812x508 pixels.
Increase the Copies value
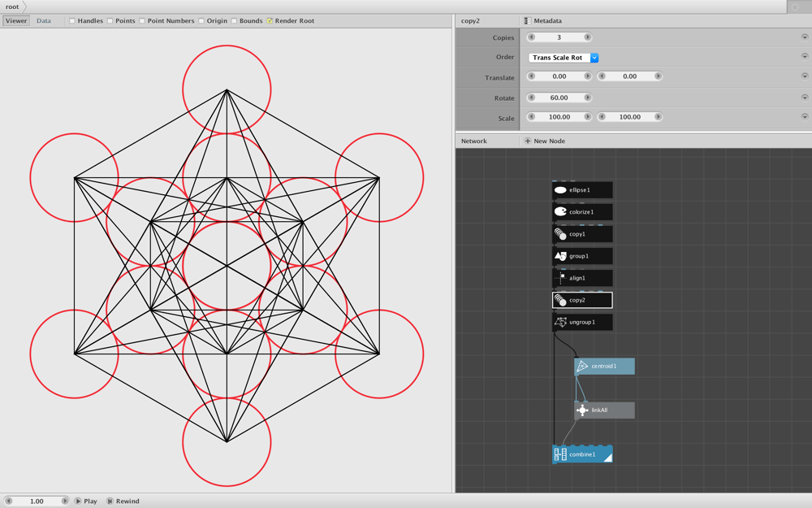pyautogui.click(x=587, y=37)
